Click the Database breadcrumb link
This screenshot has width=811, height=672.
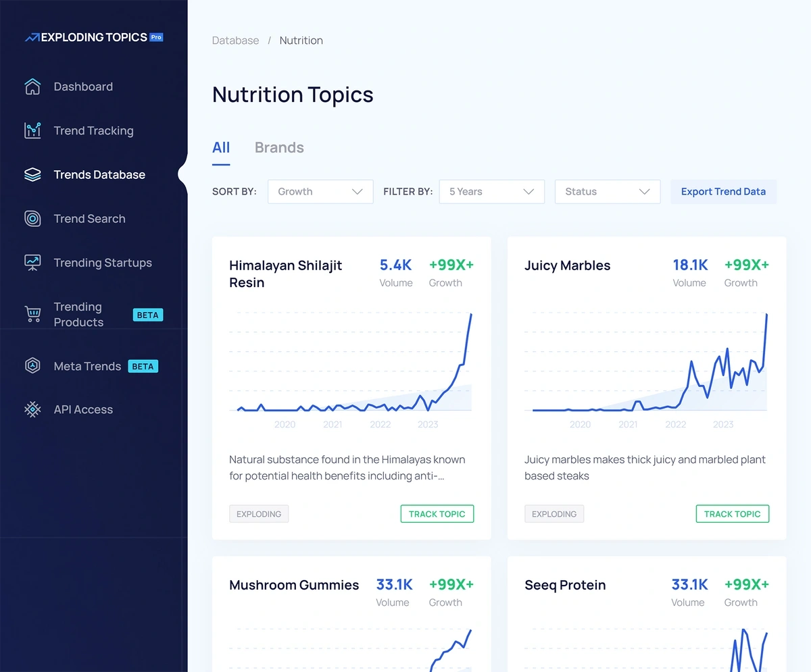pyautogui.click(x=235, y=41)
